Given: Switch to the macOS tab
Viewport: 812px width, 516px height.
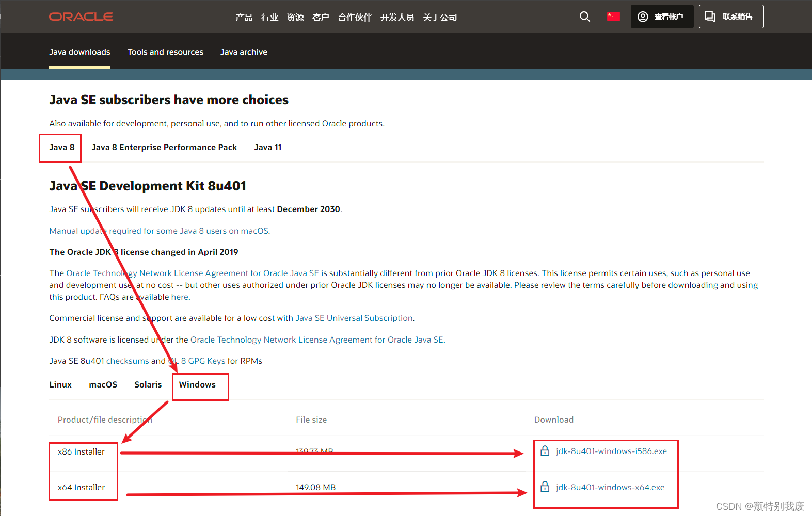Looking at the screenshot, I should [103, 384].
